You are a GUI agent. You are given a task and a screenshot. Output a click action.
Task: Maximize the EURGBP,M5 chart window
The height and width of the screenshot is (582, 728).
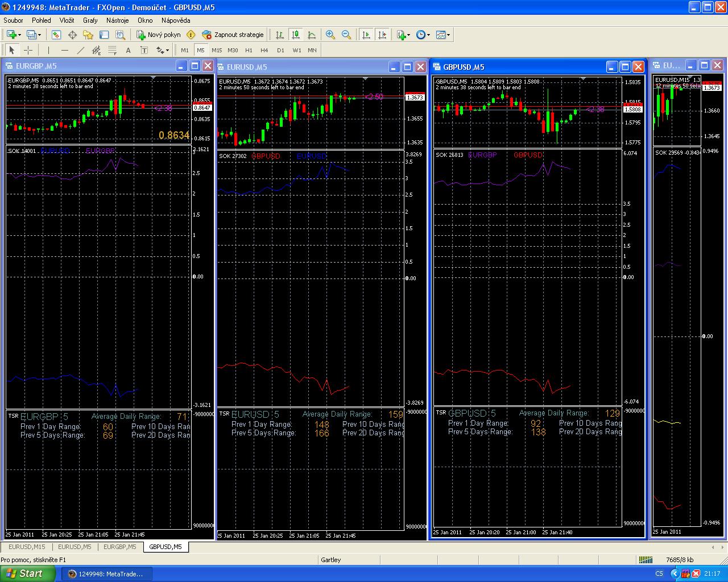pyautogui.click(x=195, y=66)
